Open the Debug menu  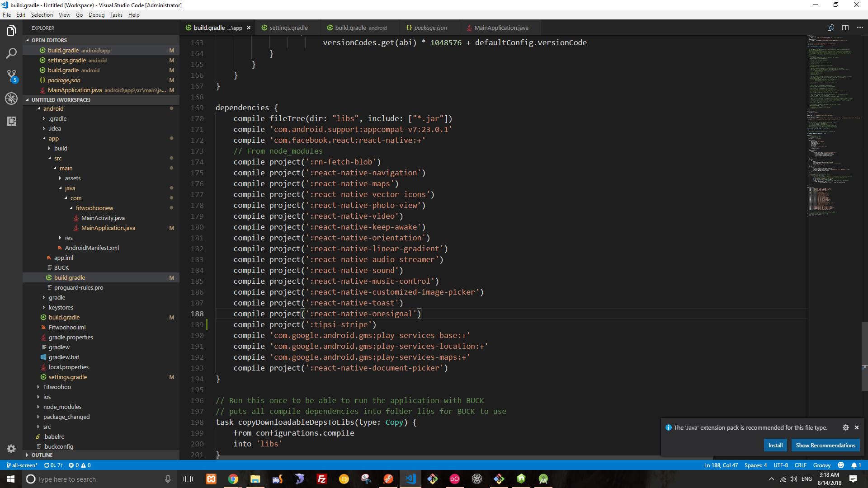click(x=96, y=14)
